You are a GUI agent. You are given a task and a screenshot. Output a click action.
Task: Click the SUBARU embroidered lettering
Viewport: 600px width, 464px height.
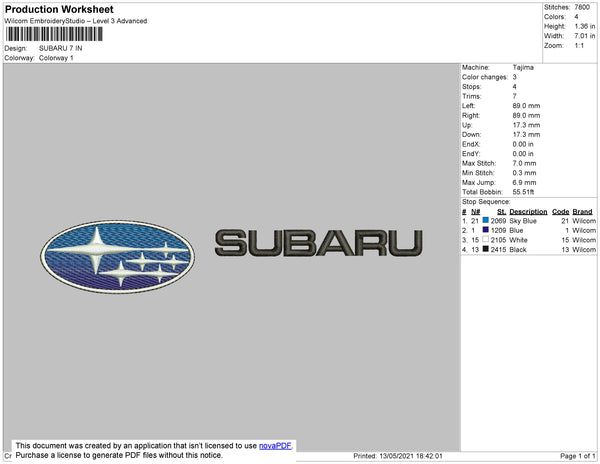coord(319,243)
